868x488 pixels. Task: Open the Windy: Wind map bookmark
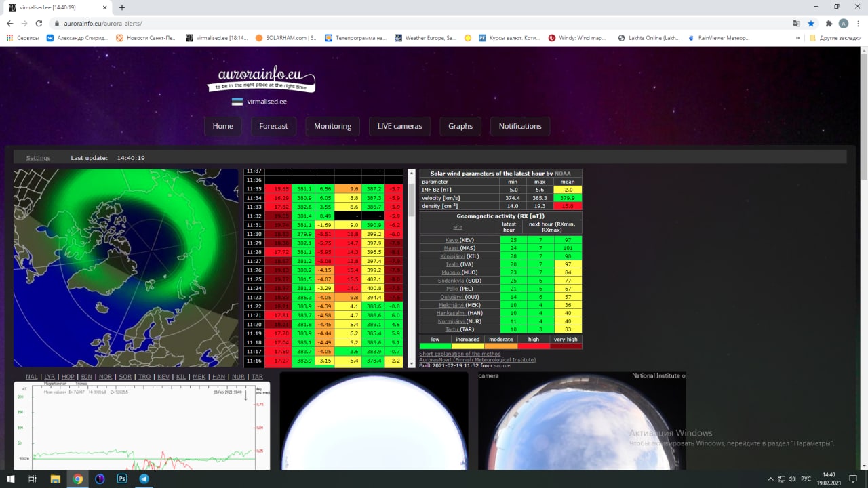coord(578,38)
